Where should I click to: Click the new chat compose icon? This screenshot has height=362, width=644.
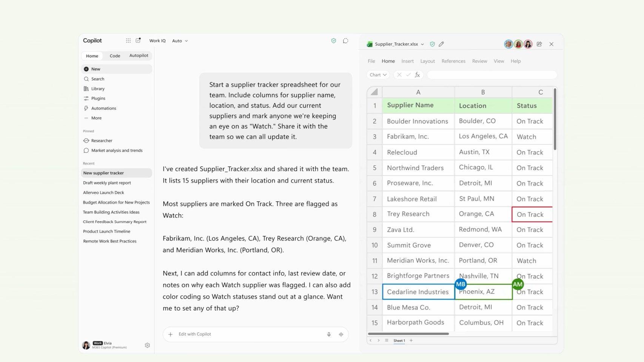[x=138, y=40]
